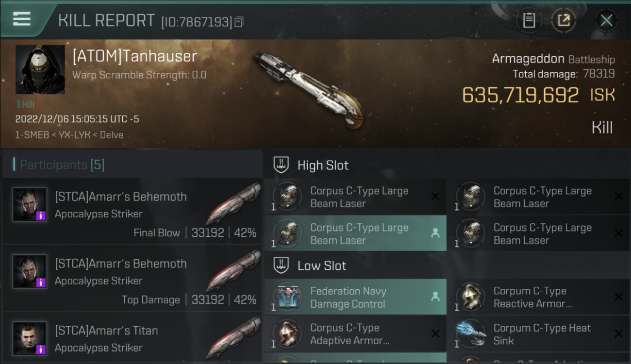631x364 pixels.
Task: Click highlighted Corpus C-Type Large Beam Laser
Action: click(355, 234)
